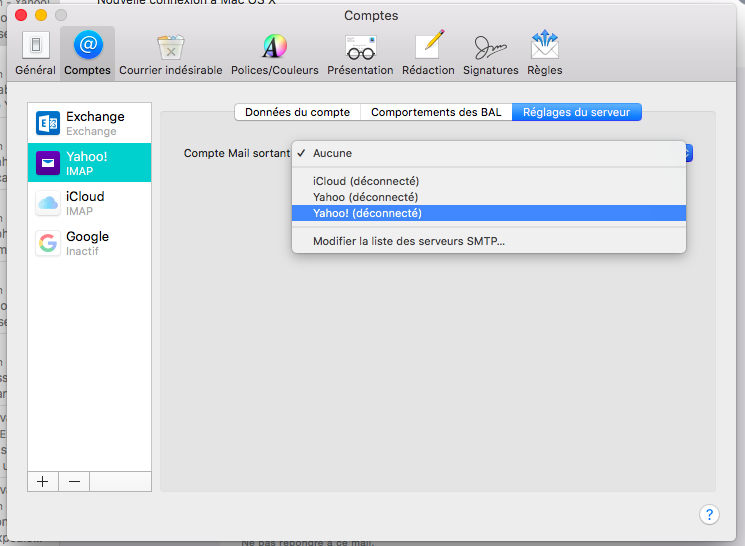Image resolution: width=745 pixels, height=546 pixels.
Task: Choose Aucune in outgoing mail menu
Action: coord(489,153)
